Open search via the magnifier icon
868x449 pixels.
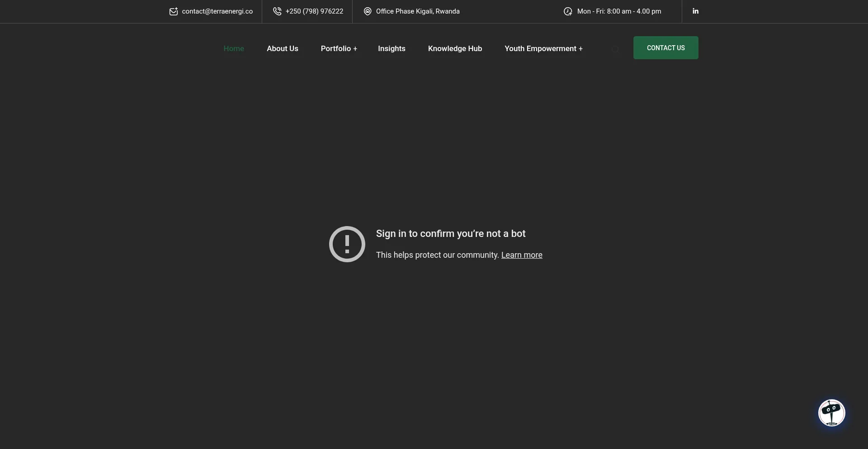615,49
